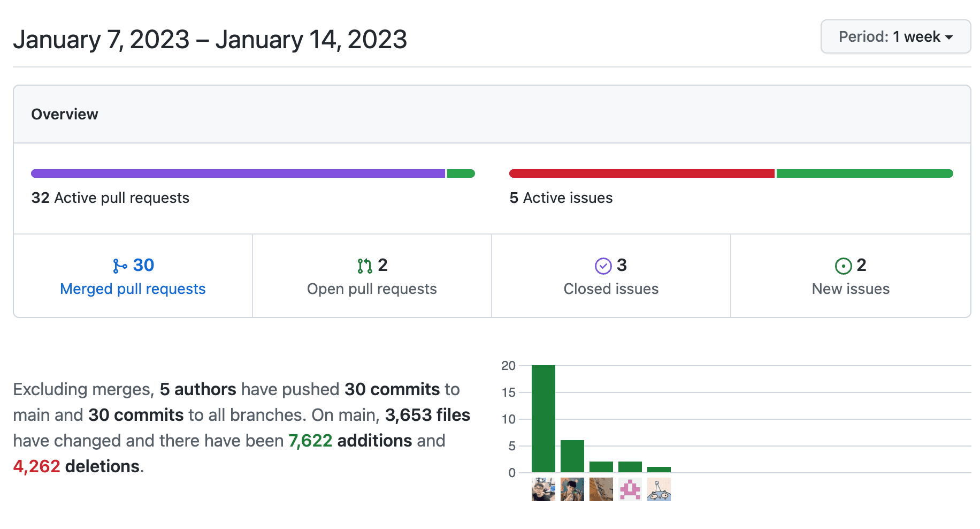980x529 pixels.
Task: Click the "5 authors" text in summary
Action: (x=198, y=389)
